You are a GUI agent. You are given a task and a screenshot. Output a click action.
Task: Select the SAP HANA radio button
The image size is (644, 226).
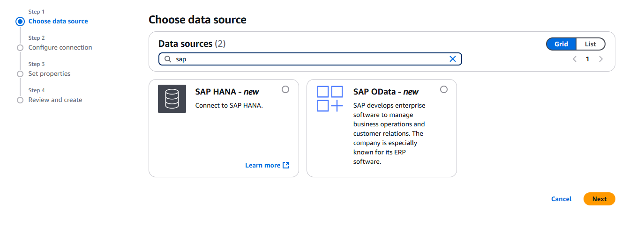(x=285, y=89)
